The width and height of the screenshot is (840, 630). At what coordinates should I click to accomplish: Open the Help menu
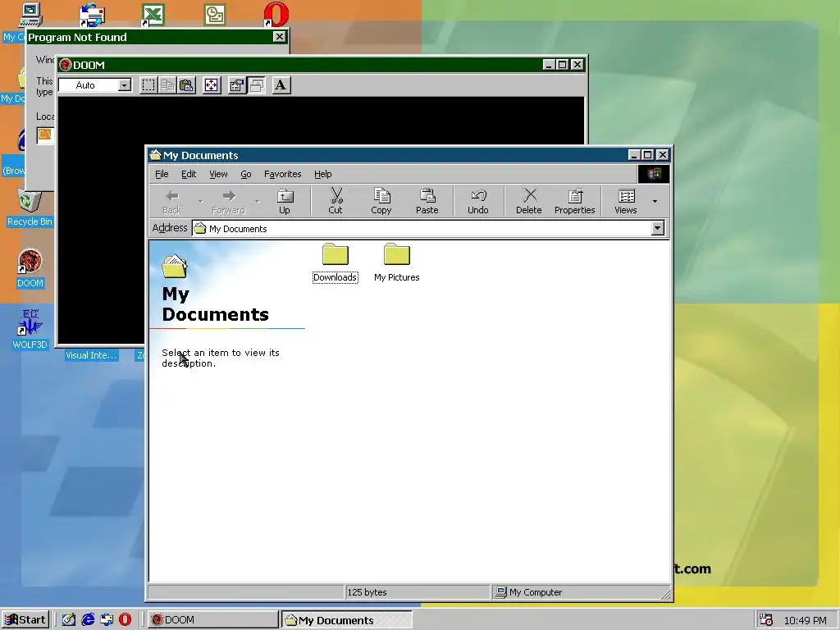[x=323, y=174]
